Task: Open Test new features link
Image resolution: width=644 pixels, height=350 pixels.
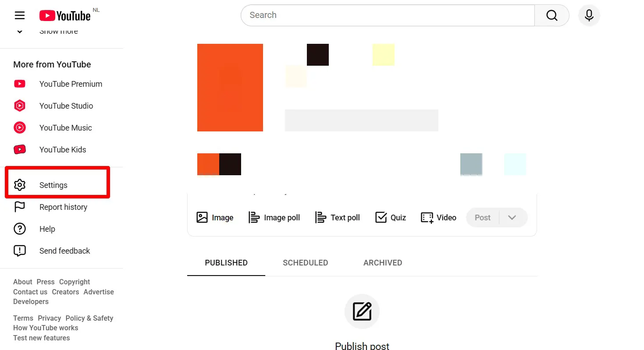Action: 41,338
